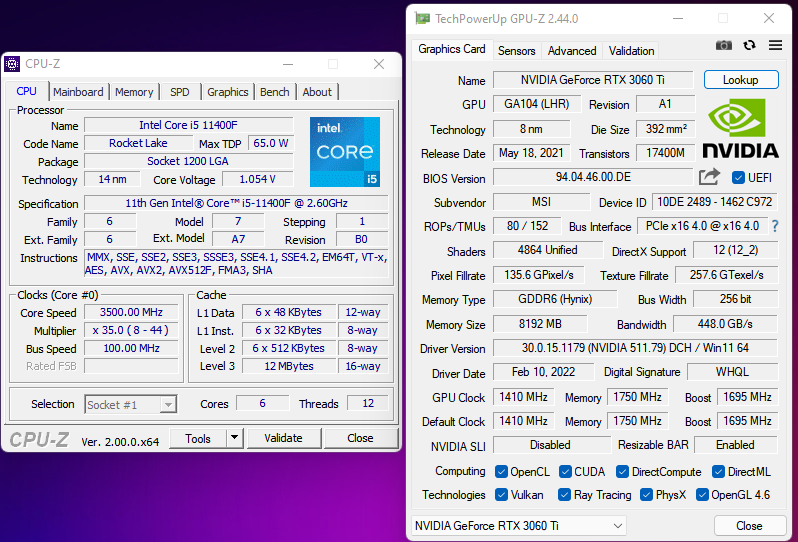
Task: Click the Level 3 cache value 12 MBytes
Action: [289, 366]
